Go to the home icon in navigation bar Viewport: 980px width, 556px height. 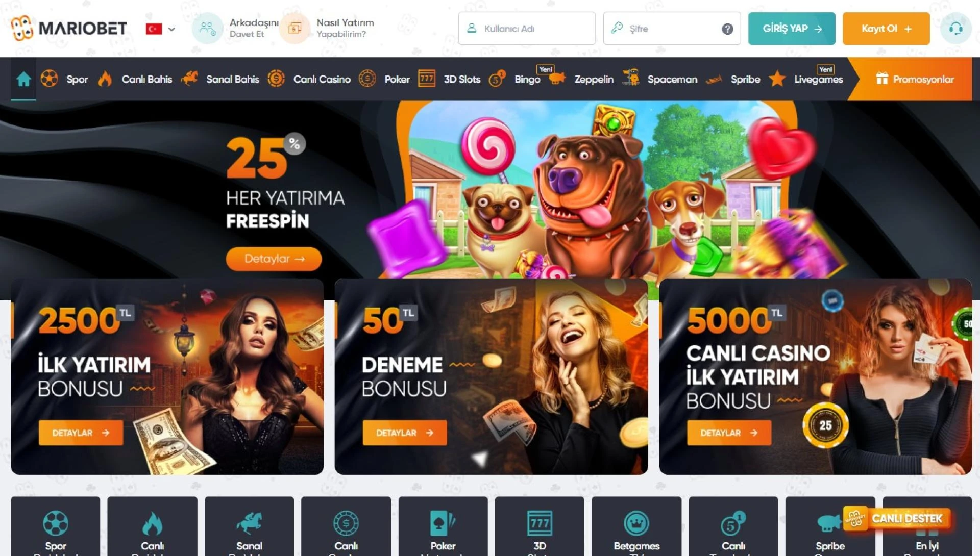click(23, 79)
